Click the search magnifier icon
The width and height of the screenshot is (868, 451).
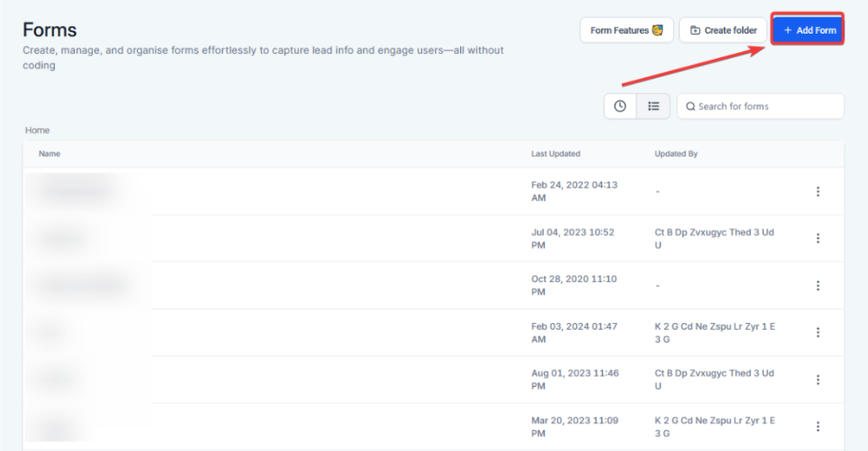[x=691, y=107]
